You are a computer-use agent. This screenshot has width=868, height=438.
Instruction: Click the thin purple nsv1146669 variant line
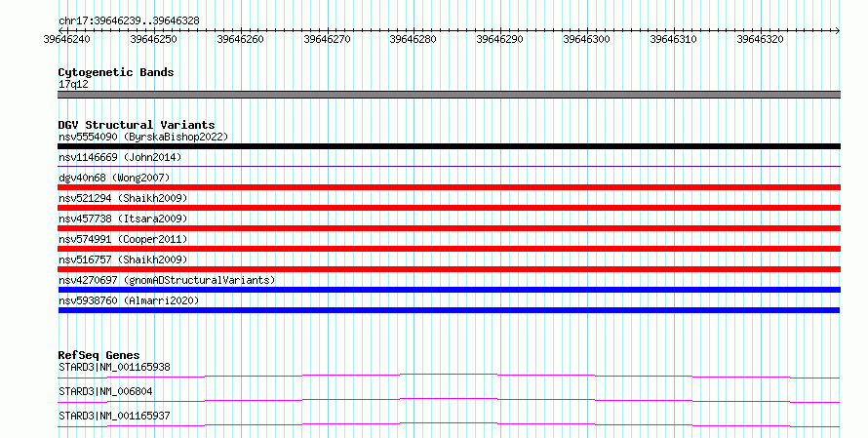449,166
